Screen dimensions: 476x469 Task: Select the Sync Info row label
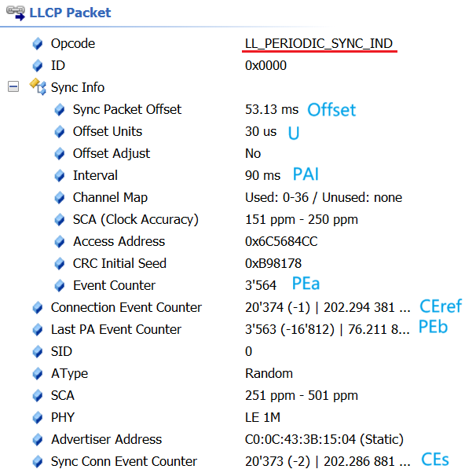pyautogui.click(x=78, y=88)
